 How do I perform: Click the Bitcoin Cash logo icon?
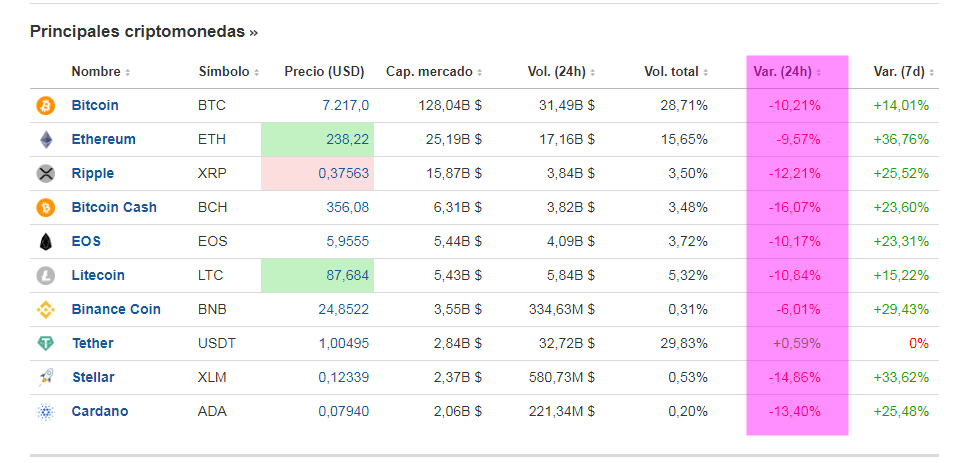(45, 207)
